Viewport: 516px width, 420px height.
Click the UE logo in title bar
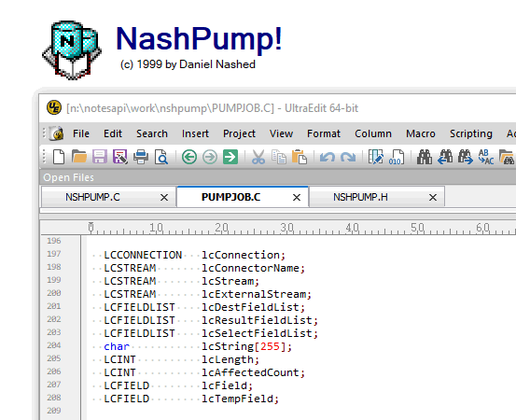(53, 107)
